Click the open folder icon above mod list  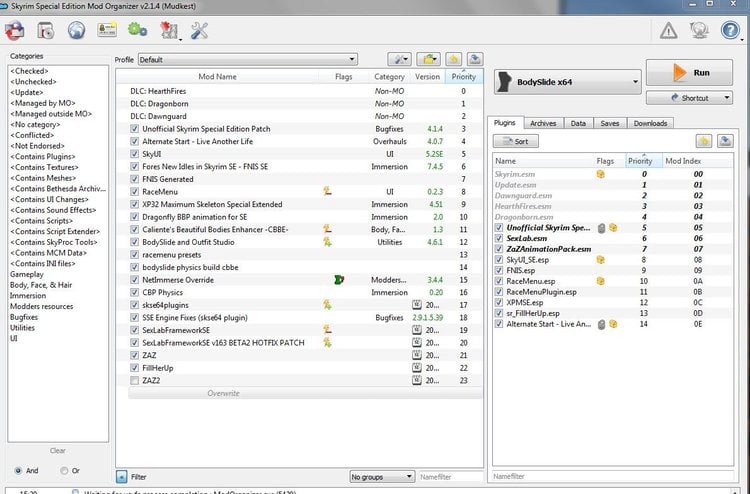428,59
